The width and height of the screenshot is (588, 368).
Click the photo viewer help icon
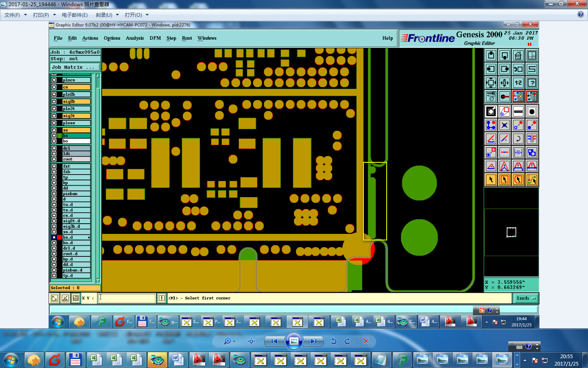coord(581,14)
